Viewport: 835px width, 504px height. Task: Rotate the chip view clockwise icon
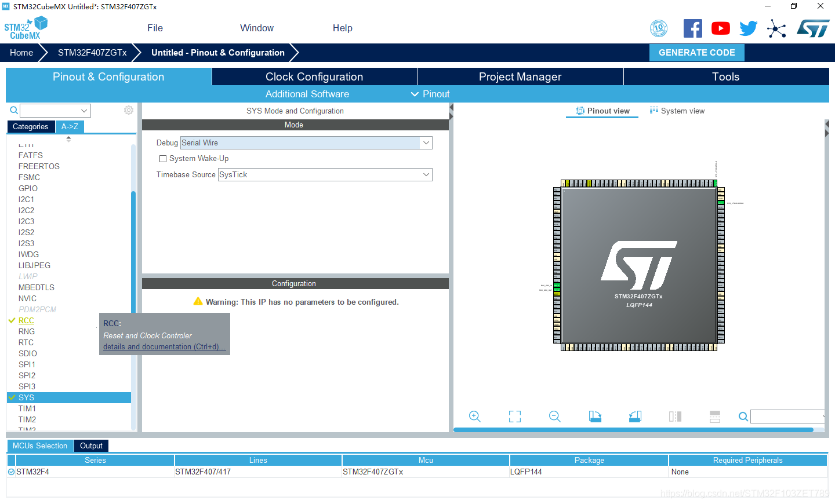(595, 417)
